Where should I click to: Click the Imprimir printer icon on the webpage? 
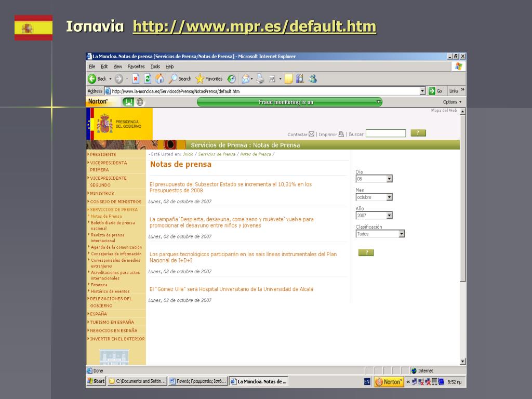click(341, 134)
